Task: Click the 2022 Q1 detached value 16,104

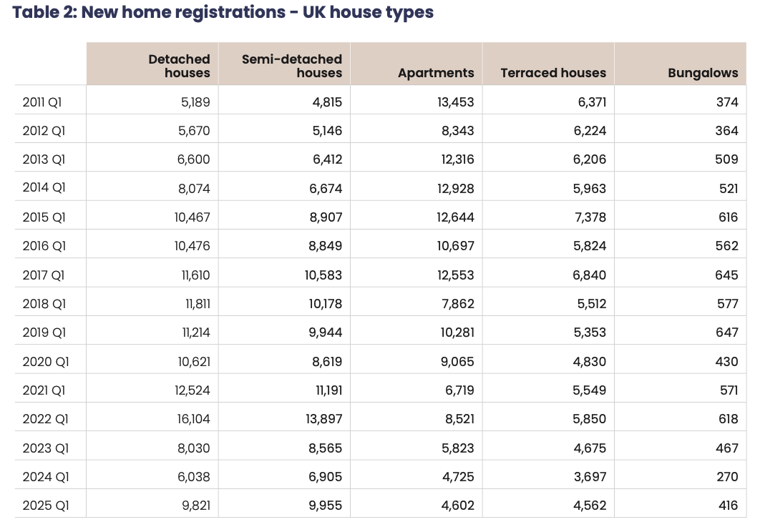Action: 193,419
